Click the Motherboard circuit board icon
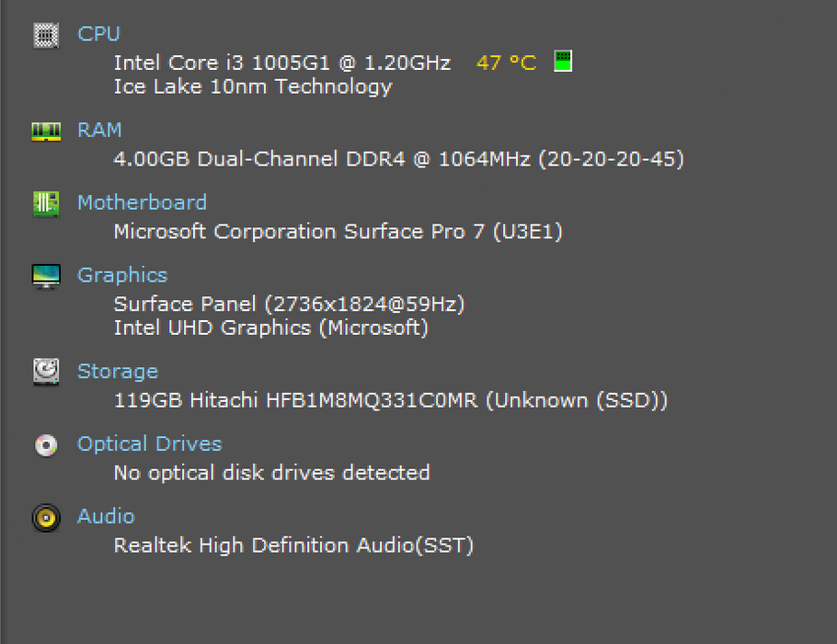Viewport: 837px width, 644px height. 45,202
